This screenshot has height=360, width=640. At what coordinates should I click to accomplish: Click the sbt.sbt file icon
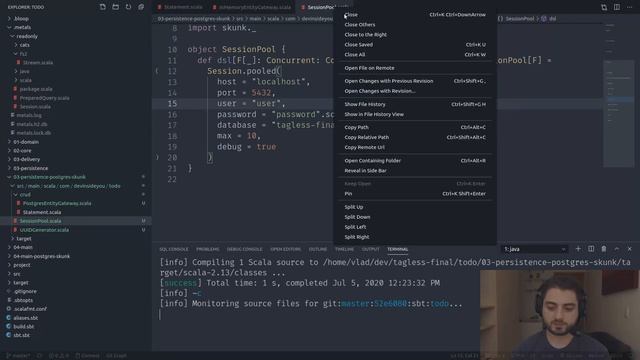pos(9,335)
